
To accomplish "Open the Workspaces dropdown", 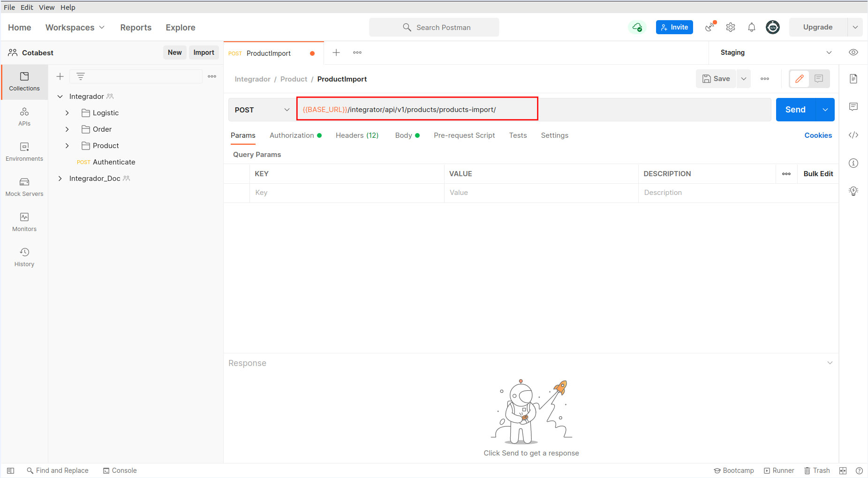I will [x=75, y=28].
